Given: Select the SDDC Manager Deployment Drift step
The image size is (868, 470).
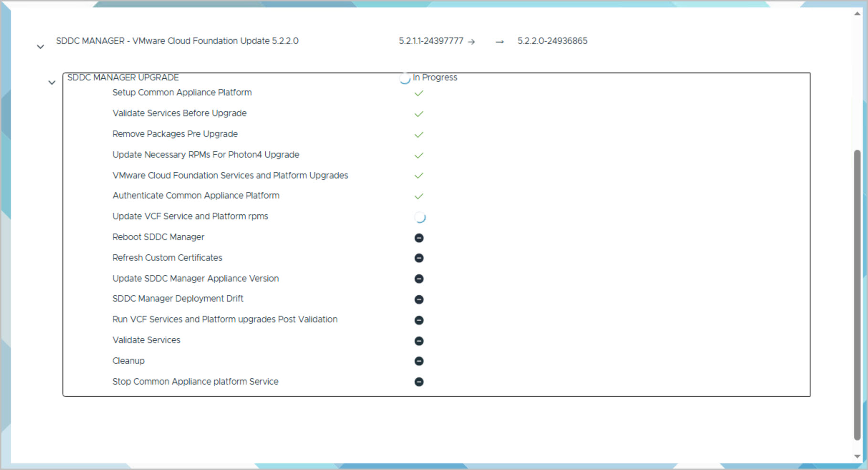Looking at the screenshot, I should point(178,299).
